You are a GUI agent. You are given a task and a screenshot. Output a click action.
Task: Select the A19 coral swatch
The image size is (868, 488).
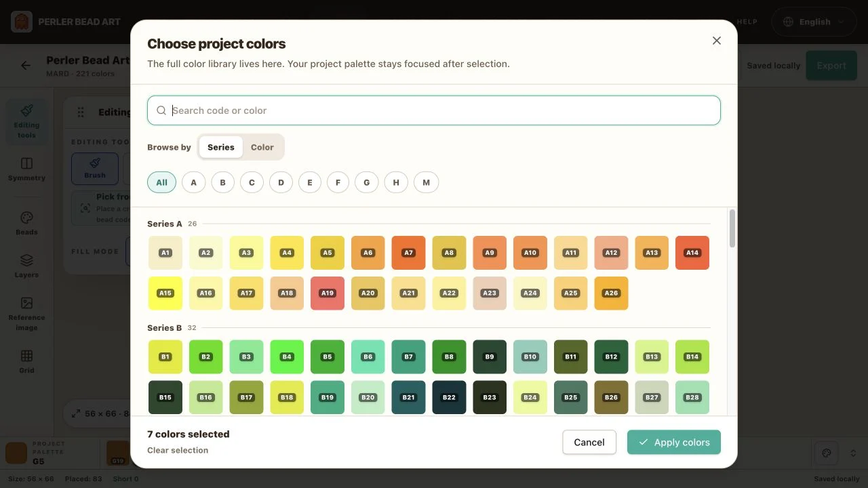pos(328,293)
